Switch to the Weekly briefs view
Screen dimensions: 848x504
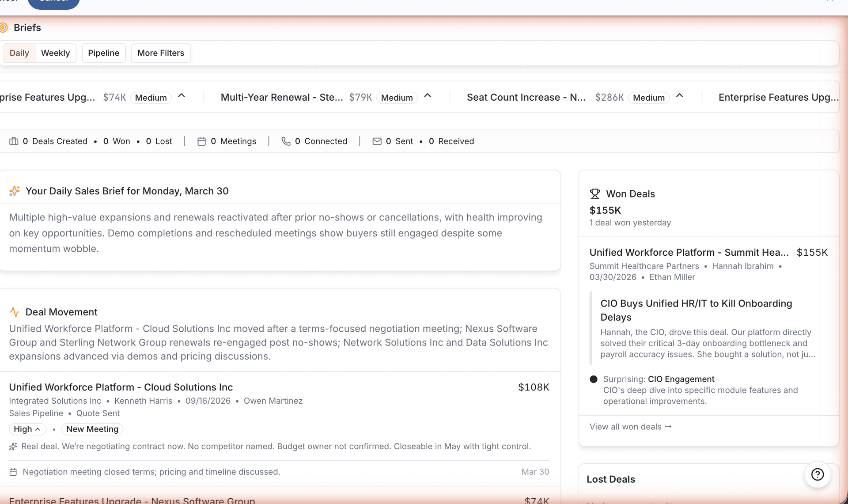pos(55,53)
